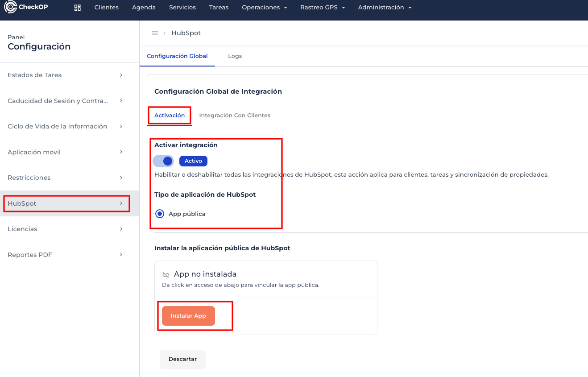
Task: Switch to the Logs tab
Action: tap(235, 56)
